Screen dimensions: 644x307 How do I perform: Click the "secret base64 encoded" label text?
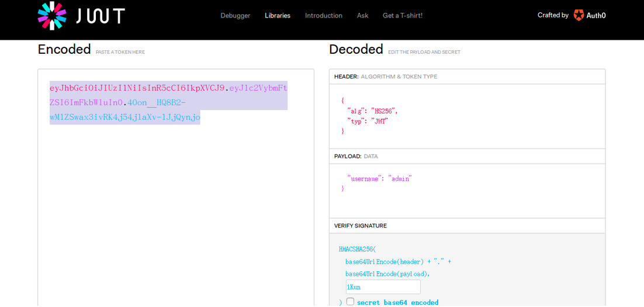point(397,302)
